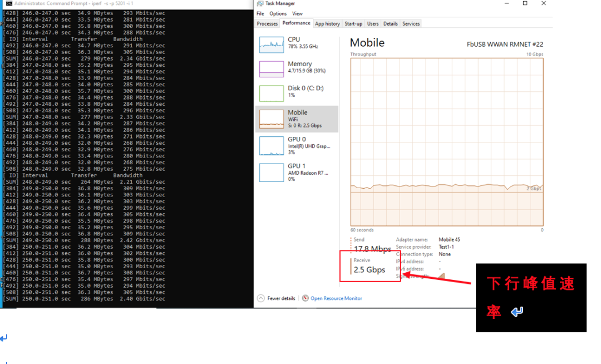Click the FbUSB WWAN RMNET #22 adapter label
601x364 pixels.
[x=505, y=45]
